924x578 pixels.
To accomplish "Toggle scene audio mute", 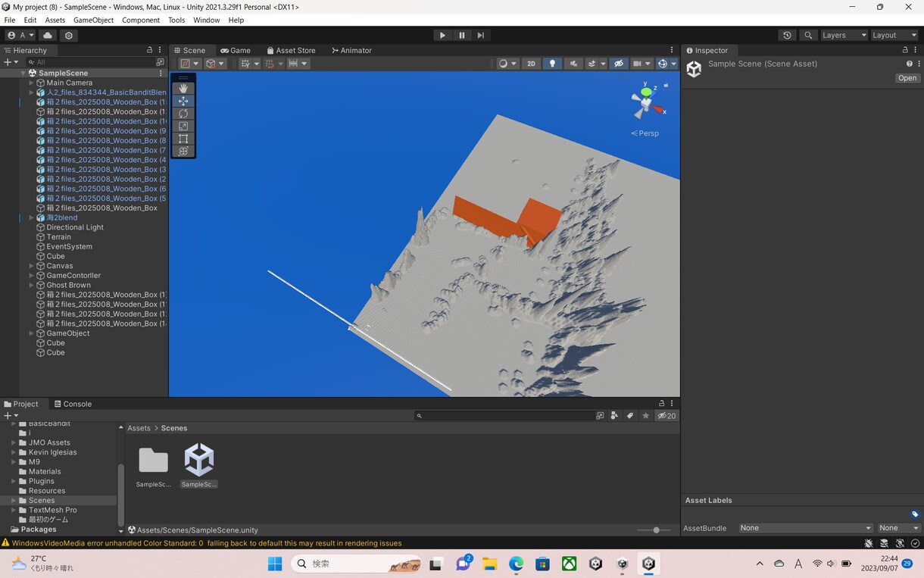I will pos(573,64).
